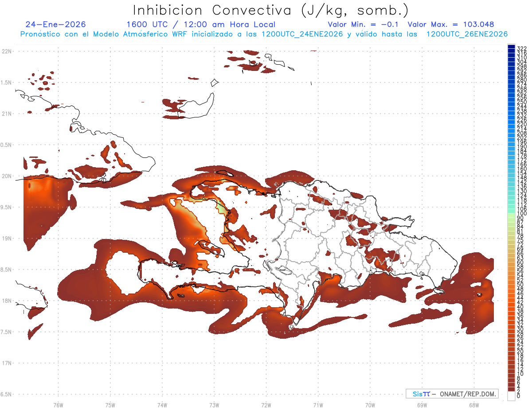Click the "17N" latitude label
Image resolution: width=532 pixels, height=411 pixels.
[x=7, y=363]
